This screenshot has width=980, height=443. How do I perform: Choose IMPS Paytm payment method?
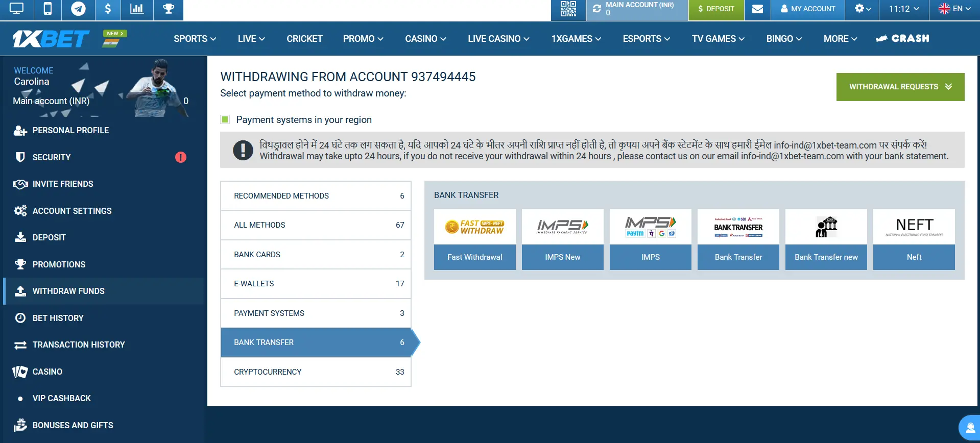651,239
